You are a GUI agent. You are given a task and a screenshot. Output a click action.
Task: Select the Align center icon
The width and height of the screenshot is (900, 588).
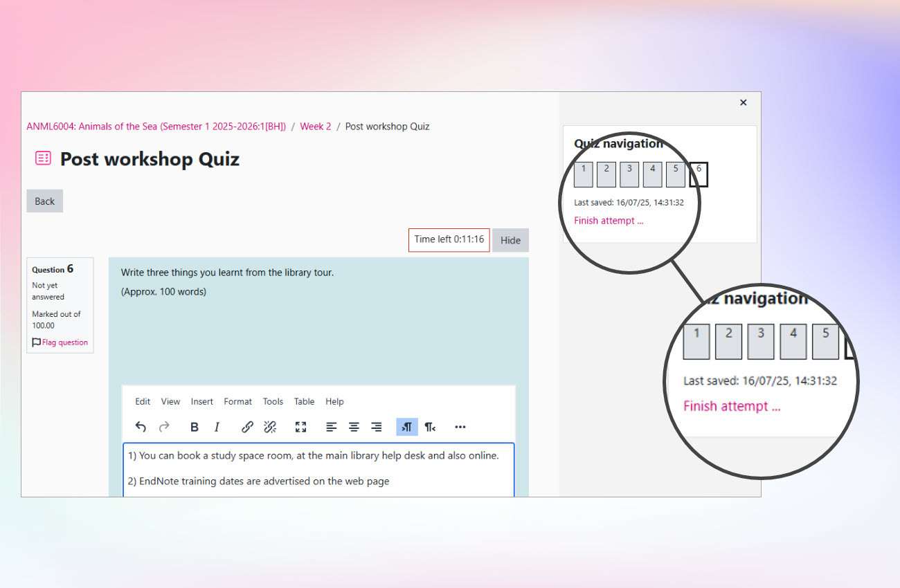pyautogui.click(x=354, y=427)
